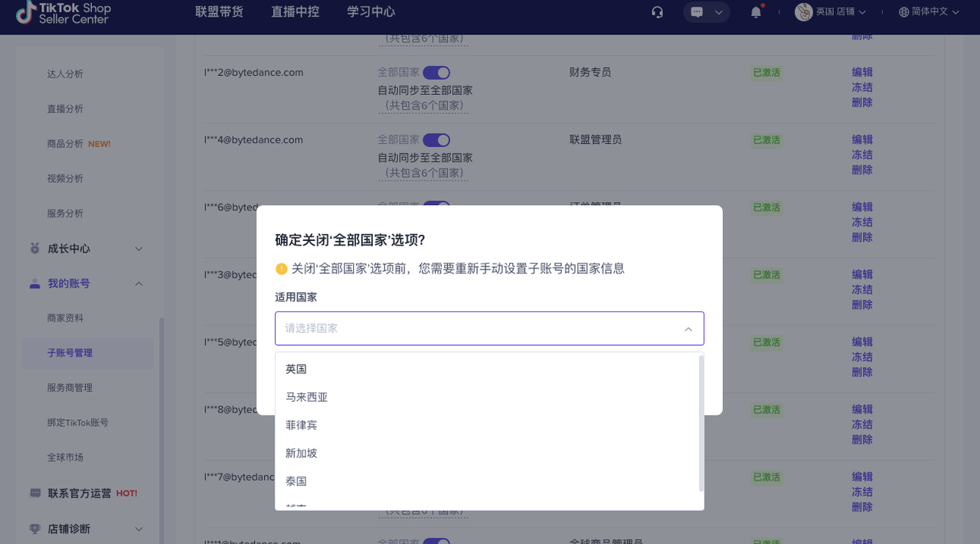Screen dimensions: 980x544
Task: Open 商家资料 in the sidebar
Action: (x=65, y=318)
